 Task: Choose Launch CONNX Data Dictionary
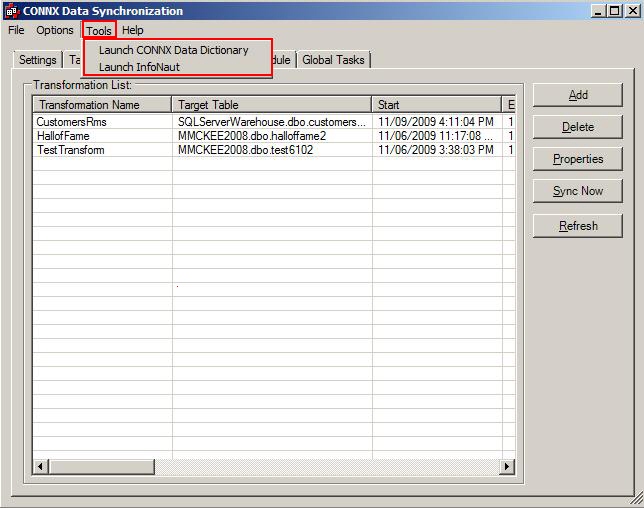174,50
